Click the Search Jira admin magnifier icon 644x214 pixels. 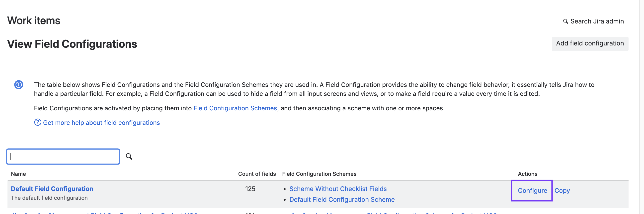point(565,21)
